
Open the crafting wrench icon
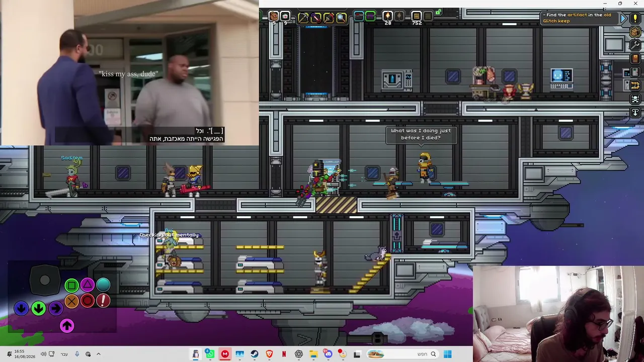[635, 45]
